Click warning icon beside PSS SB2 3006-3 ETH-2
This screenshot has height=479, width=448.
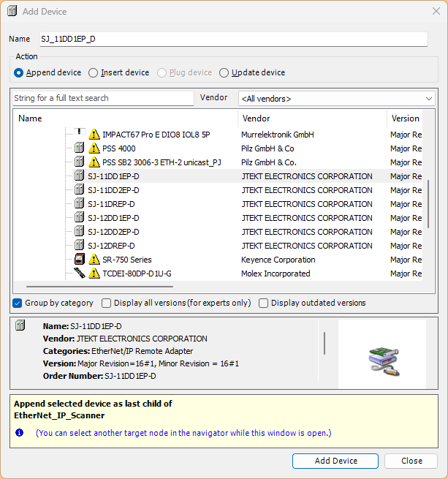[x=94, y=162]
